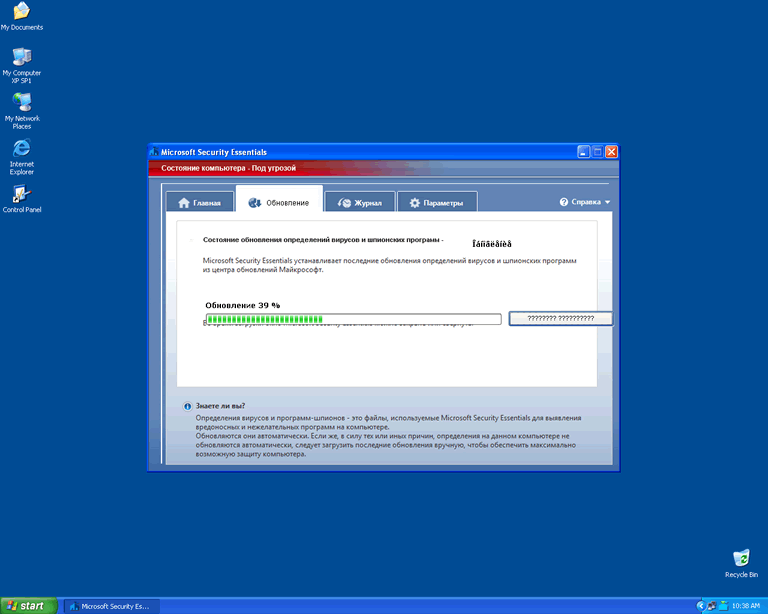Open the Журнал tab
The height and width of the screenshot is (614, 768).
pos(360,203)
